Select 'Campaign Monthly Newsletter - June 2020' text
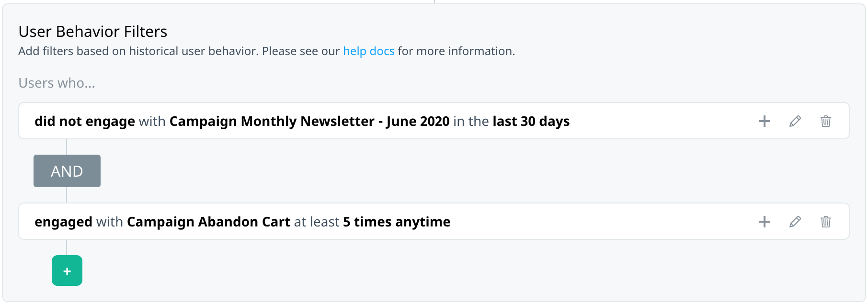 tap(309, 122)
